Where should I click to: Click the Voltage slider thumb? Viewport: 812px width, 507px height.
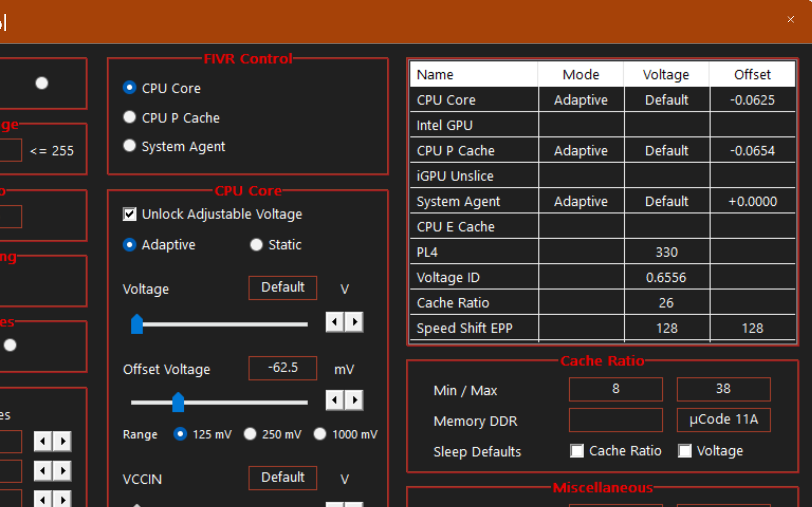point(137,324)
